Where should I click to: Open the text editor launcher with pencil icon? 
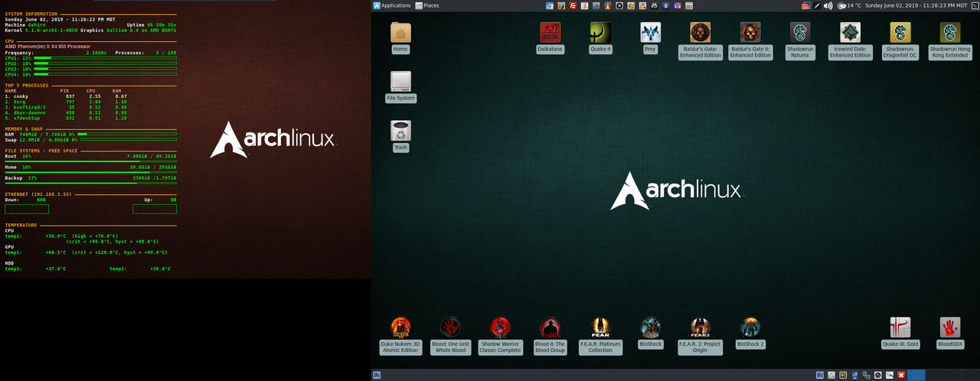click(x=584, y=5)
